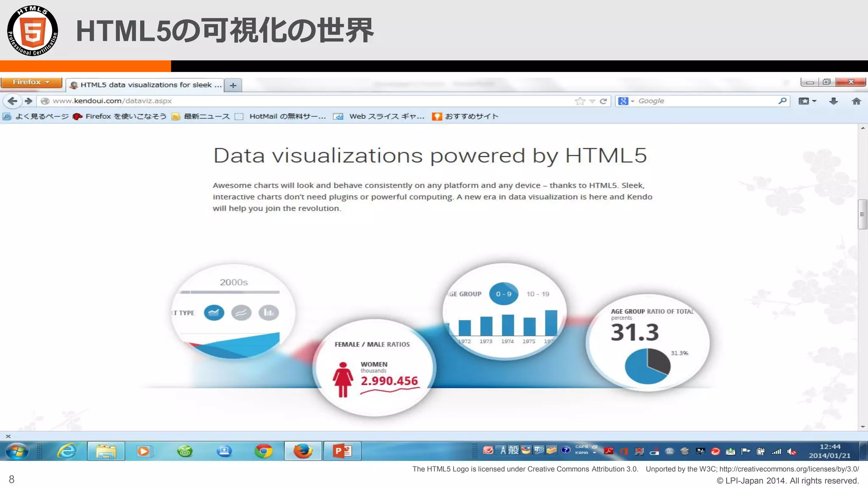Open the Firefox application menu button
868x488 pixels.
pyautogui.click(x=31, y=82)
